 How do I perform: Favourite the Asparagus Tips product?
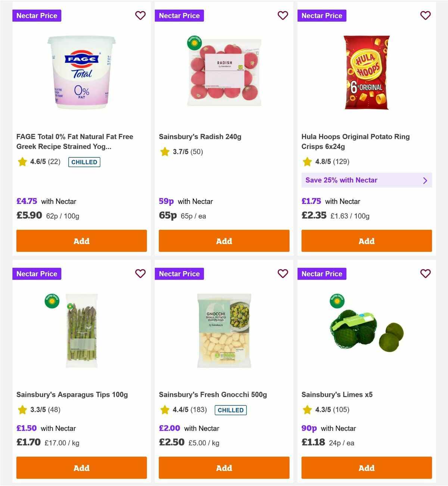[140, 274]
